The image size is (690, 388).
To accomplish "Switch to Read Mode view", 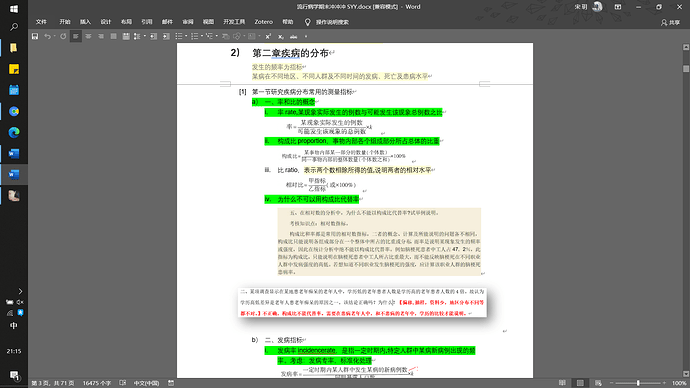I will click(562, 383).
